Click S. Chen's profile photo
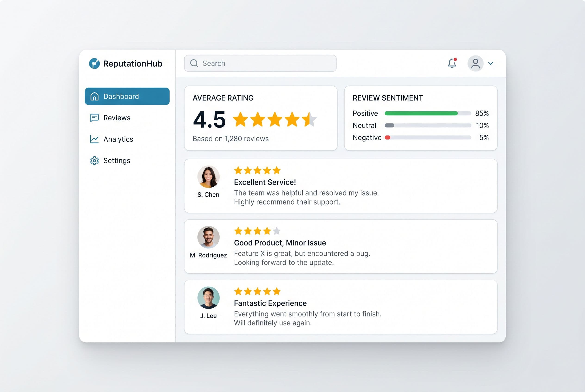Screen dimensions: 585x392 208,177
